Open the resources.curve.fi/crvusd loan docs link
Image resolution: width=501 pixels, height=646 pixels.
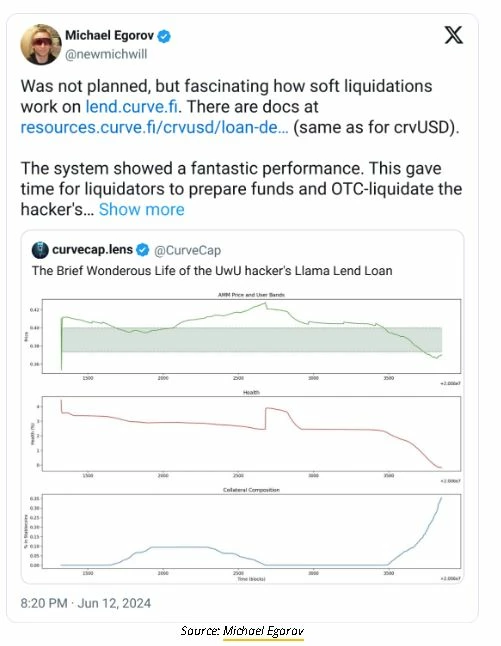click(155, 127)
